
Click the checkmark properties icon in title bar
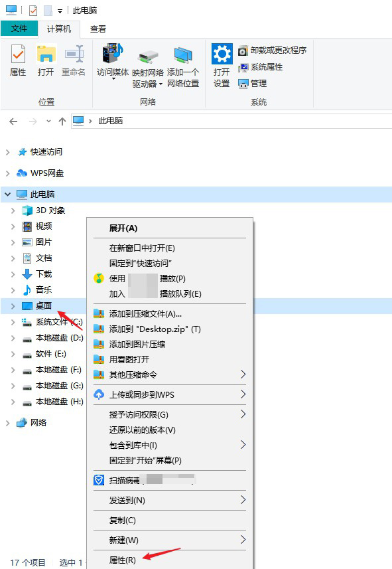pos(33,11)
